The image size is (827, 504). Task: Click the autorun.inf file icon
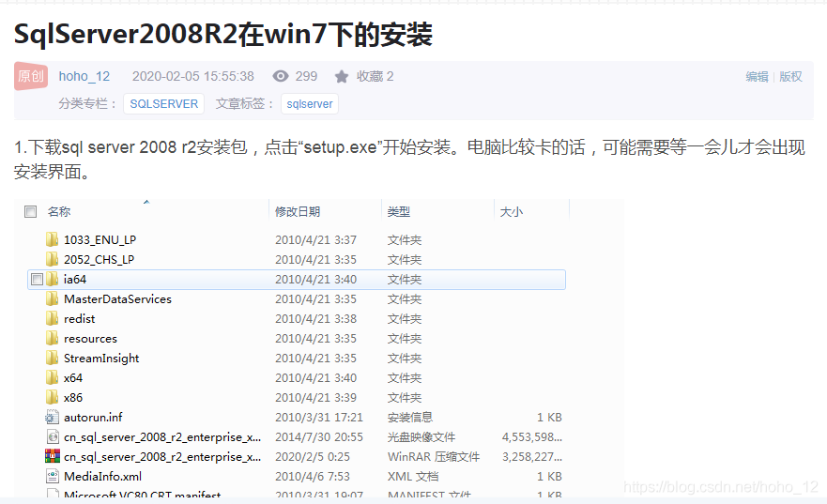click(x=52, y=418)
